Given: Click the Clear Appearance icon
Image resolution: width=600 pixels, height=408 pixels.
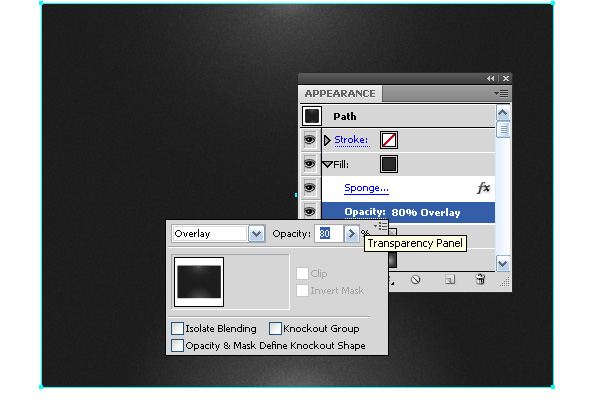Looking at the screenshot, I should [416, 280].
